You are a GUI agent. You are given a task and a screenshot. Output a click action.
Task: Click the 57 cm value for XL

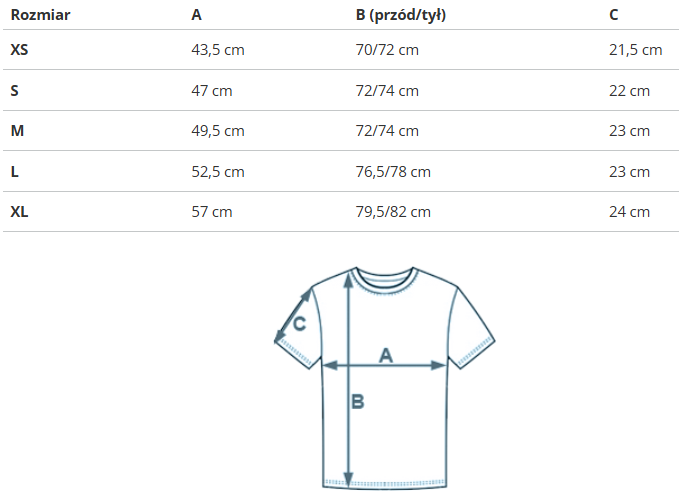[211, 212]
